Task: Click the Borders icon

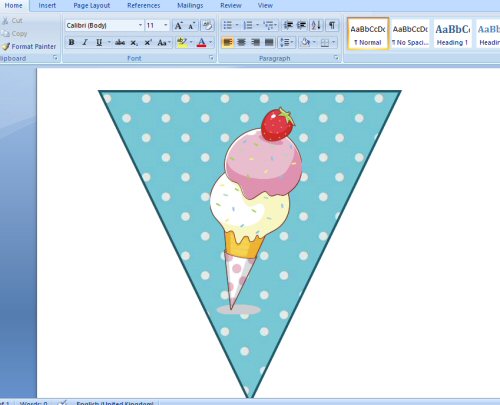Action: click(324, 42)
